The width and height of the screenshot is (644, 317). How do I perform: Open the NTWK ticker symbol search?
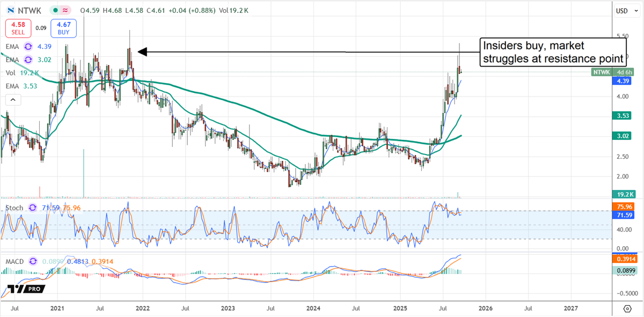[28, 11]
